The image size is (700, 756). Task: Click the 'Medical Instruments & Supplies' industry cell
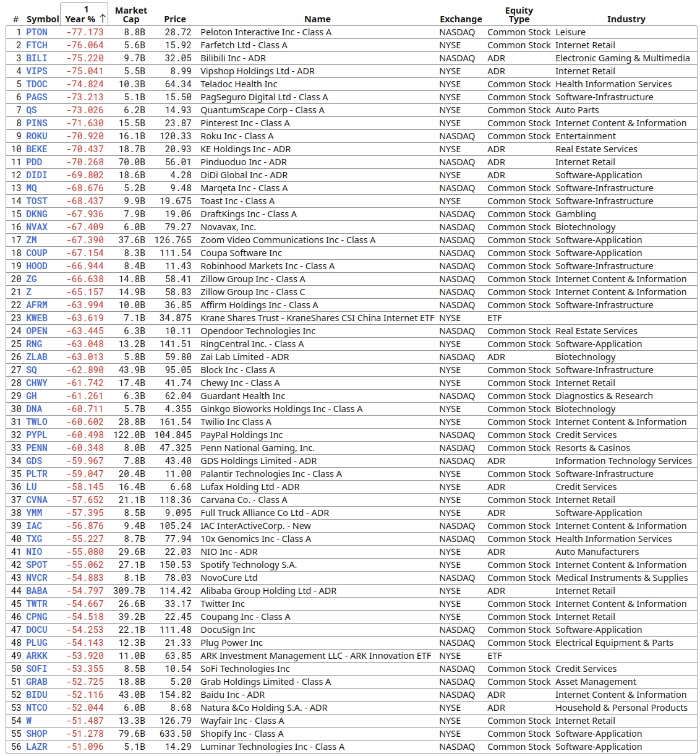pyautogui.click(x=621, y=578)
